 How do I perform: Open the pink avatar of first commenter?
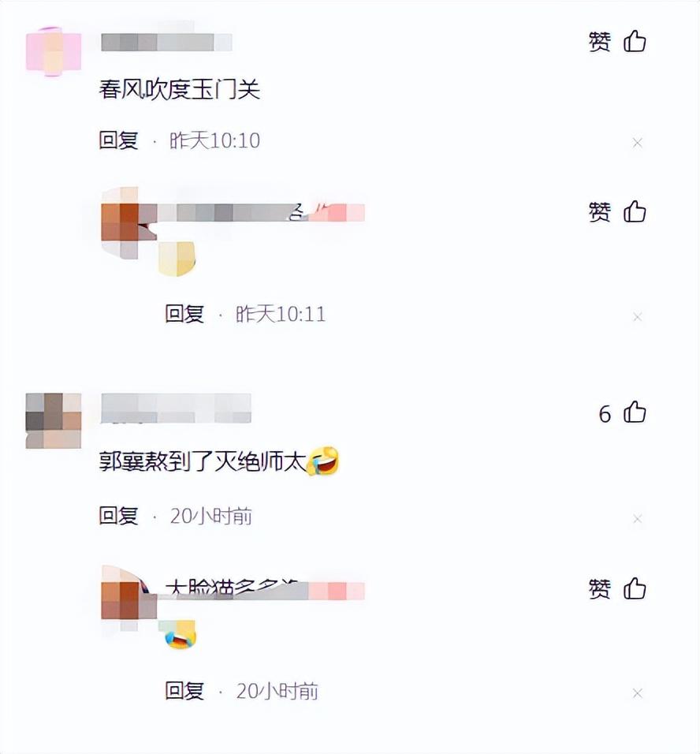click(x=54, y=51)
